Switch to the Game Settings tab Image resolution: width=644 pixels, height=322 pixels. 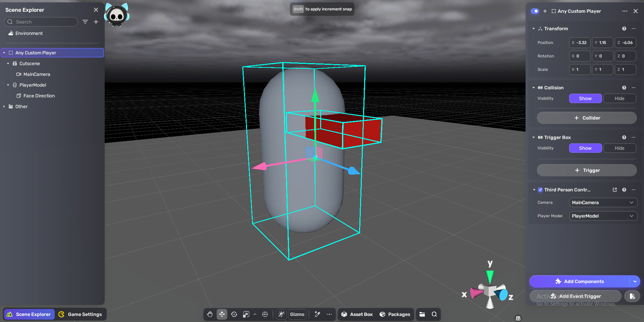click(81, 314)
